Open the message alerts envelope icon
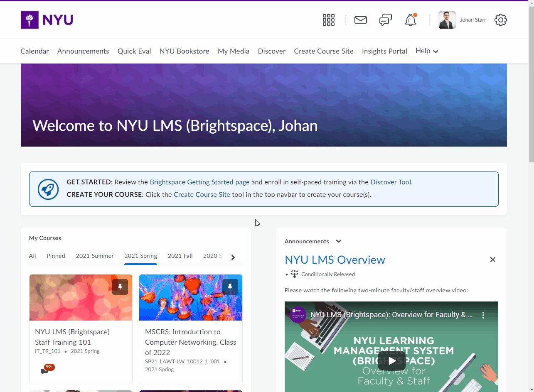This screenshot has width=534, height=392. [x=361, y=20]
